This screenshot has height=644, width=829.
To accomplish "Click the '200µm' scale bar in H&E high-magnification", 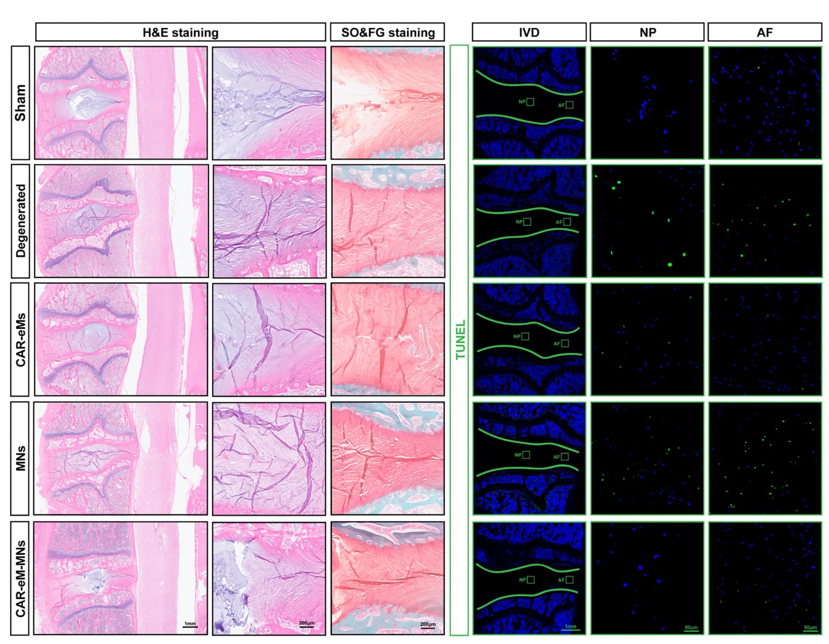I will point(307,625).
